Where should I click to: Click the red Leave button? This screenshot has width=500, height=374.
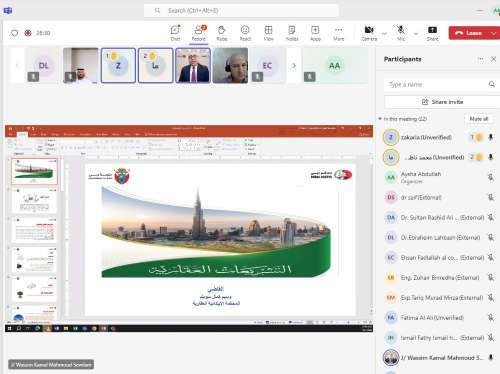click(x=468, y=33)
